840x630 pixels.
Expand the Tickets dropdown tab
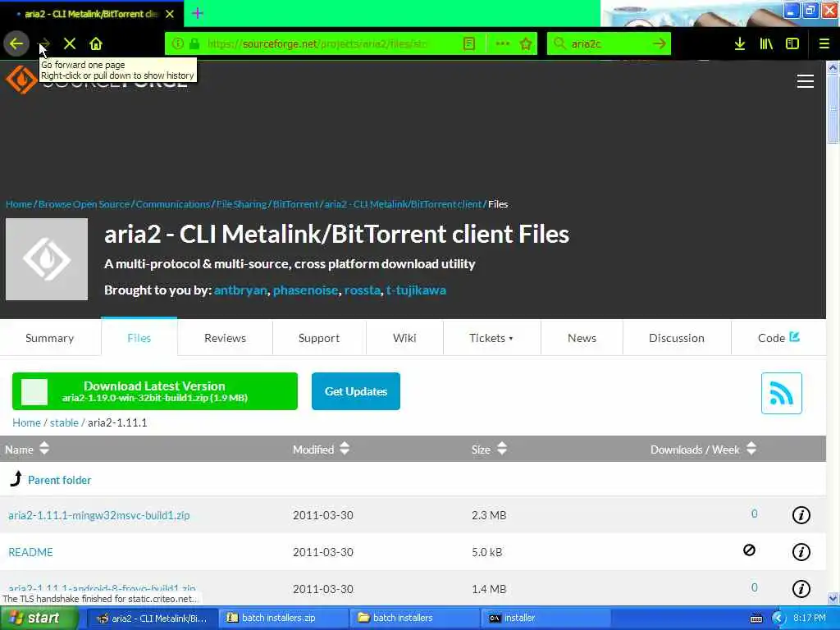[x=492, y=338]
